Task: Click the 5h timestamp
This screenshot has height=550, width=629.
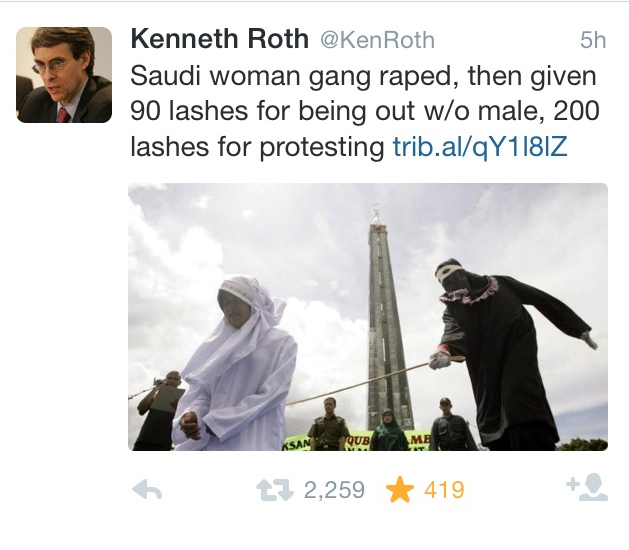Action: point(592,41)
